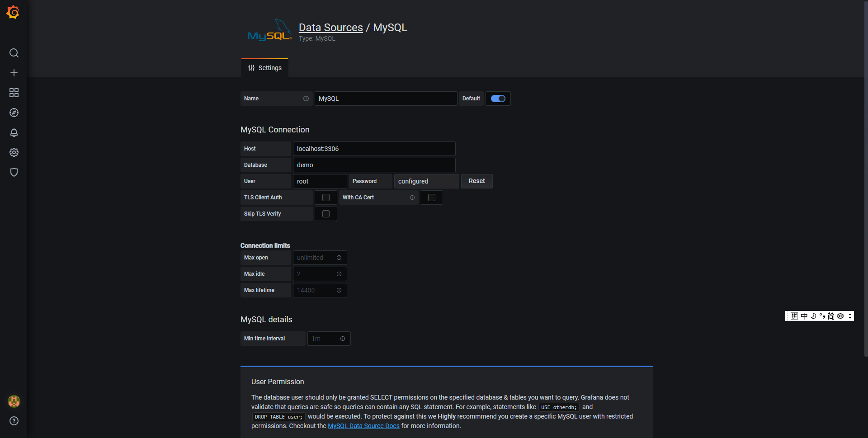Click the IME toolbar more-options dots

point(850,316)
